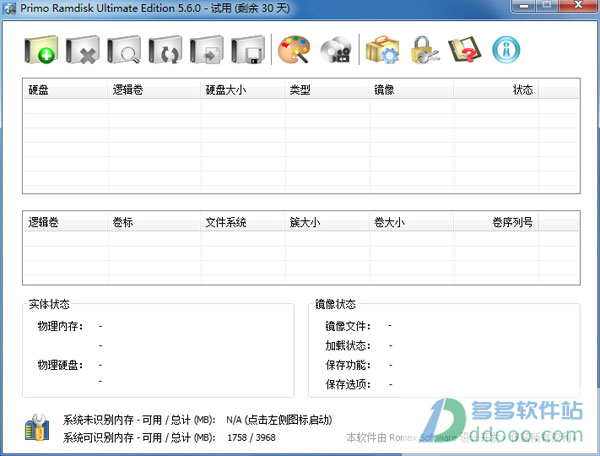This screenshot has height=456, width=600.
Task: Click the 卷序列号 column header
Action: (496, 222)
